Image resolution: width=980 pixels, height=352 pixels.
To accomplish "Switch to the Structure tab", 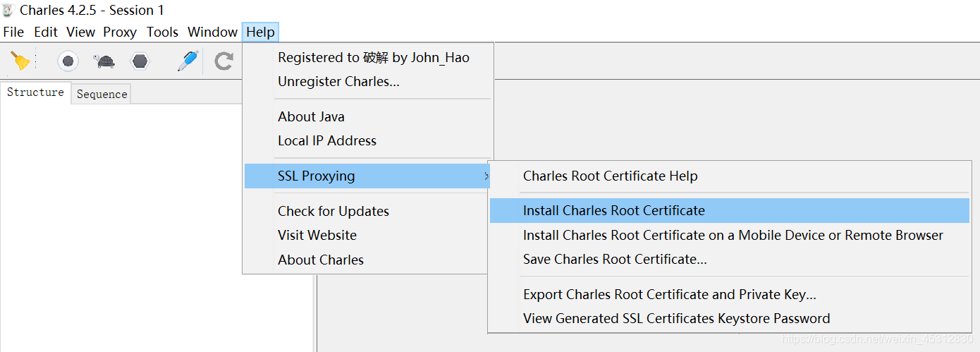I will click(35, 92).
